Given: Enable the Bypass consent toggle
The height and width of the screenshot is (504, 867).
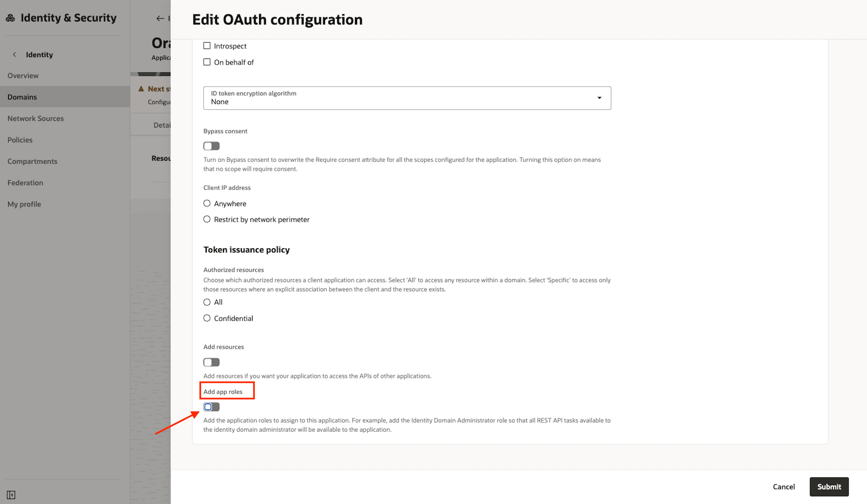Looking at the screenshot, I should (x=211, y=146).
